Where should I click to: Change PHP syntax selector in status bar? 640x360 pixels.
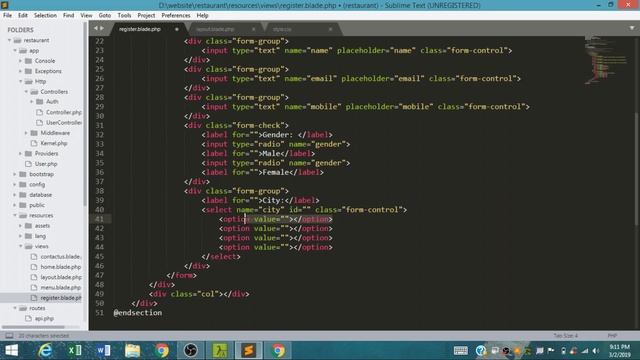(612, 336)
